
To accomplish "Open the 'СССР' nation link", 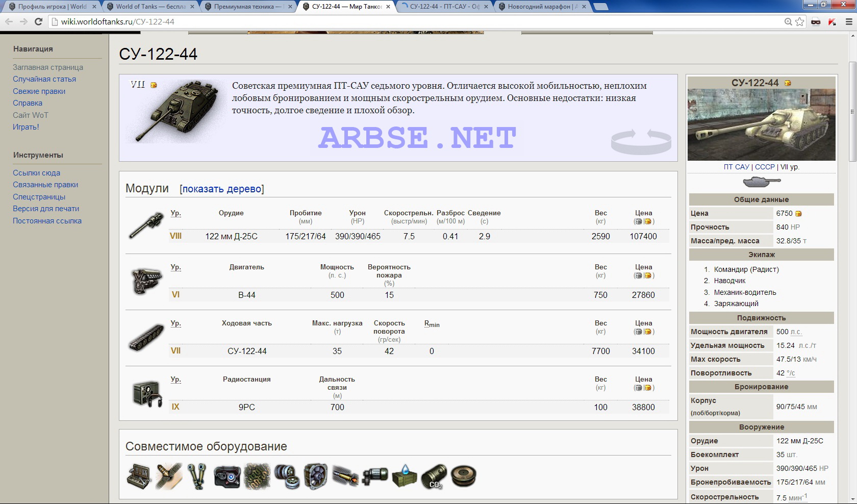I will point(765,167).
